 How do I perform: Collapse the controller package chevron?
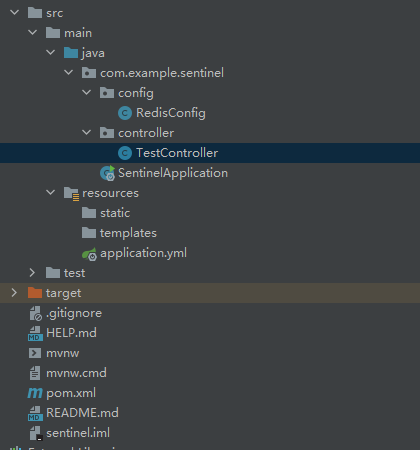click(x=87, y=133)
